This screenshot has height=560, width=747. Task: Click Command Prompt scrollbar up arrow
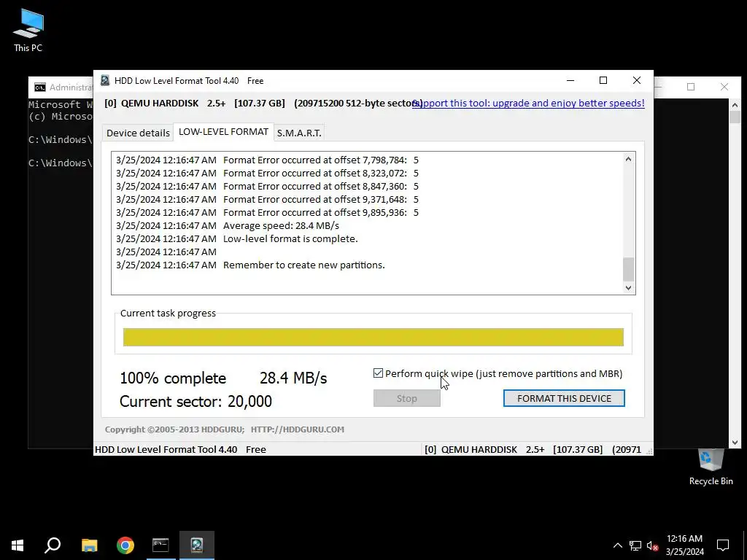(735, 105)
